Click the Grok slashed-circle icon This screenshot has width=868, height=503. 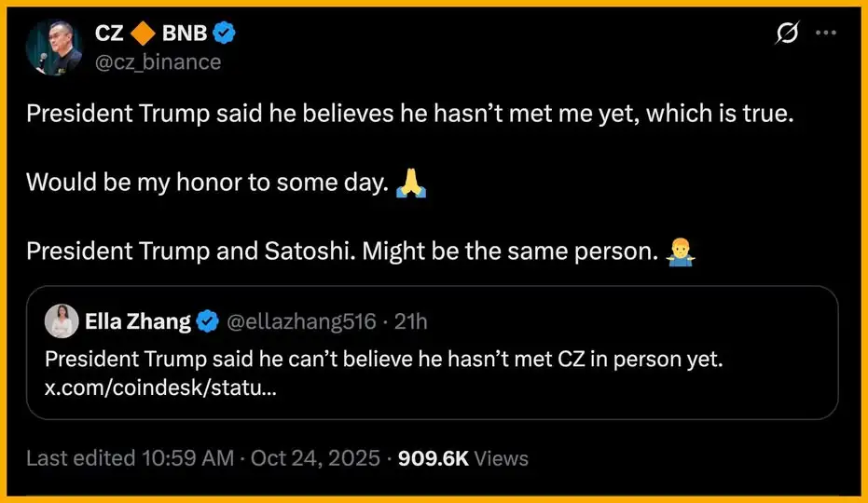click(787, 34)
